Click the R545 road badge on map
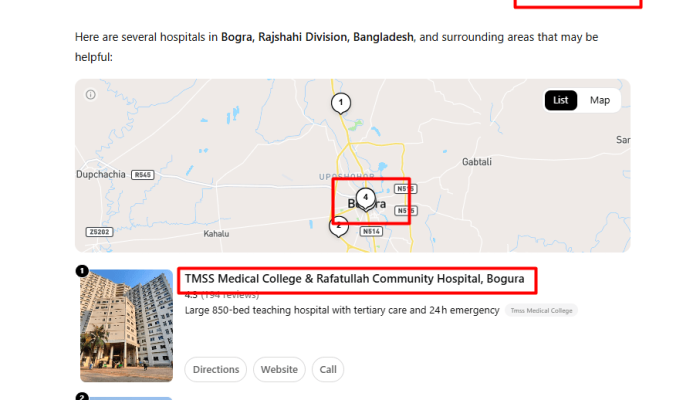Screen dimensions: 700x400 pyautogui.click(x=145, y=175)
